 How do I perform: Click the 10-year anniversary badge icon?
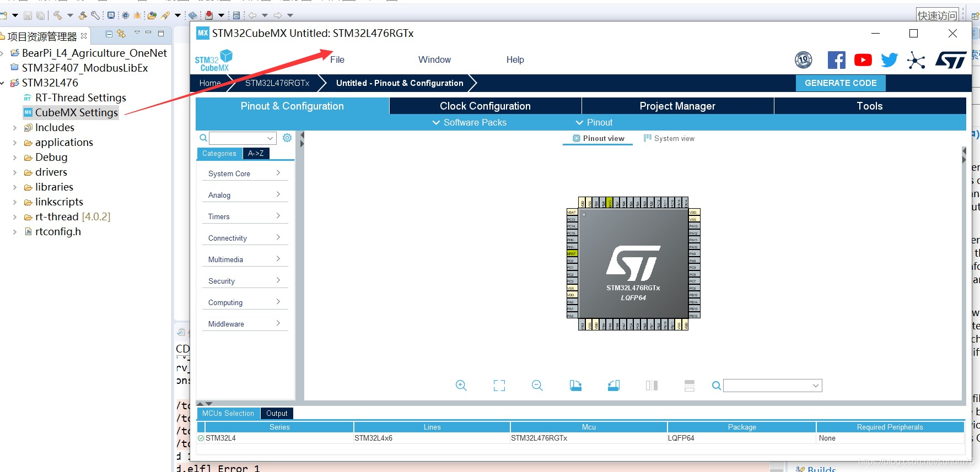(804, 59)
